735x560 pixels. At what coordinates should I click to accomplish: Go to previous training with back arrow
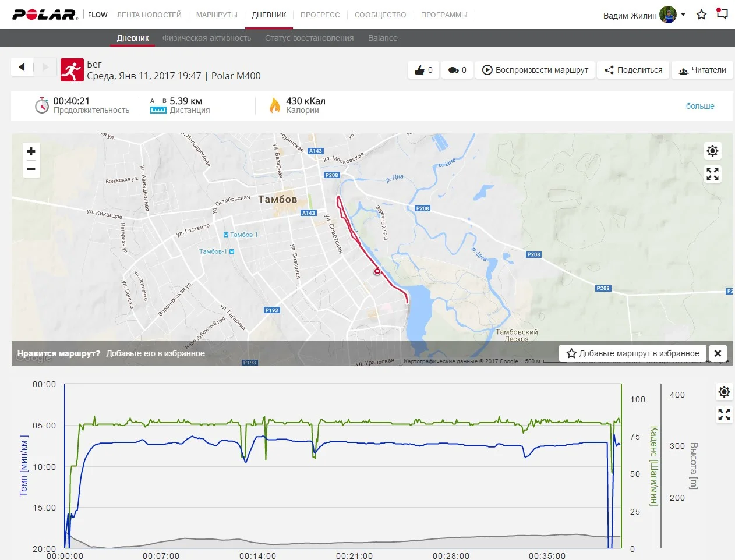pos(22,67)
